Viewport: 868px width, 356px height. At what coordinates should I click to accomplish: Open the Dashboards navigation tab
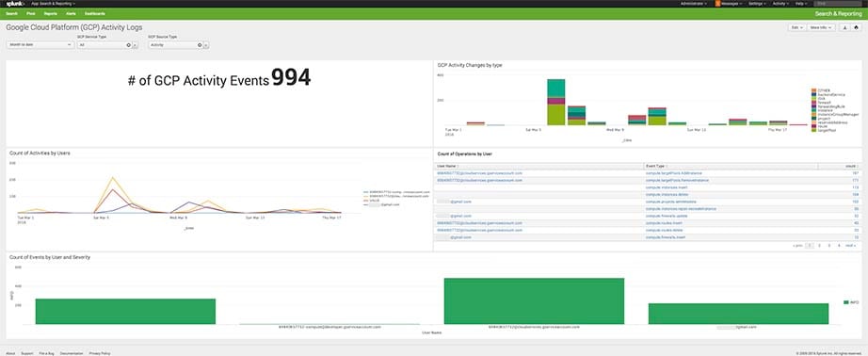95,13
